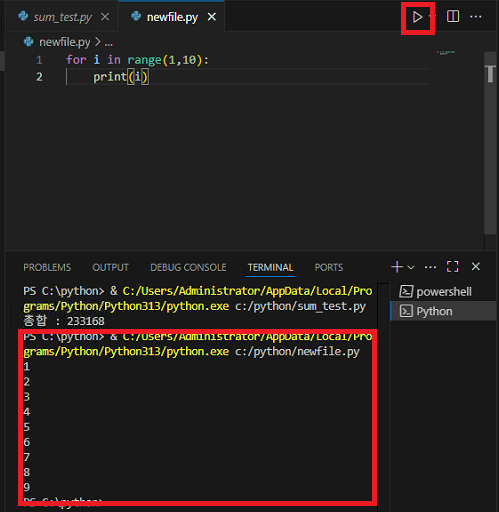Click the output line showing 5
This screenshot has height=512, width=499.
[27, 427]
